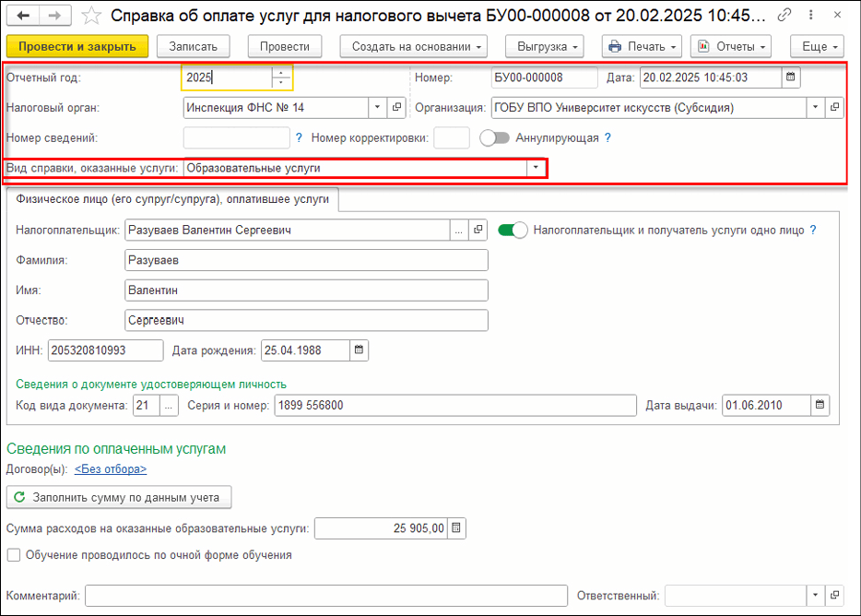Open the Печать menu
The width and height of the screenshot is (861, 616).
click(643, 46)
